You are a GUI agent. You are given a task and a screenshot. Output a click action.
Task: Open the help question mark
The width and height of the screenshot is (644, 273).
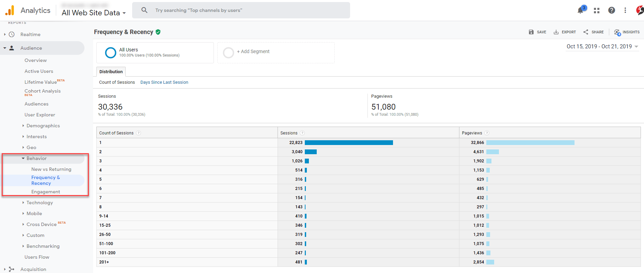[x=612, y=10]
